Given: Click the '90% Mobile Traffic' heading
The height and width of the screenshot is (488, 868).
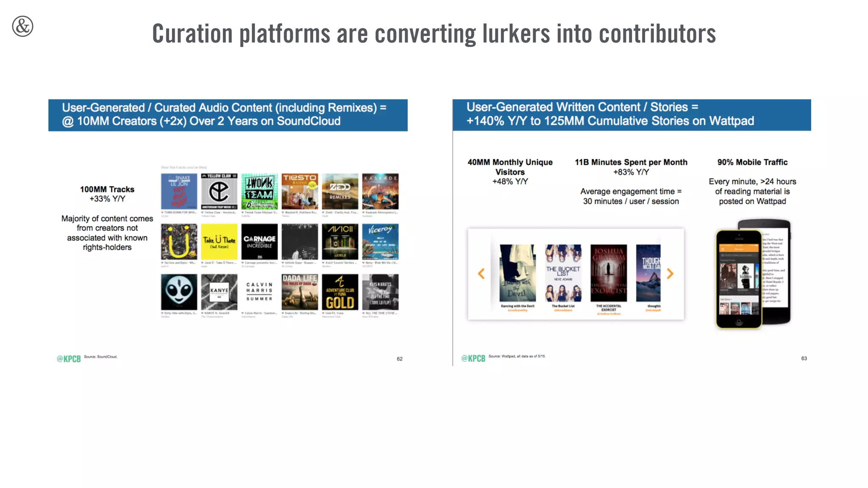Looking at the screenshot, I should coord(752,162).
